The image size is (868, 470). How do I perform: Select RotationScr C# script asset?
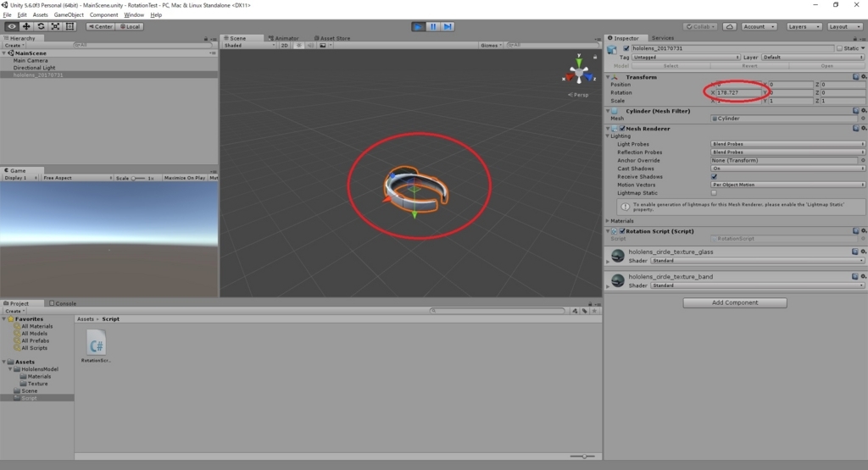(x=96, y=346)
